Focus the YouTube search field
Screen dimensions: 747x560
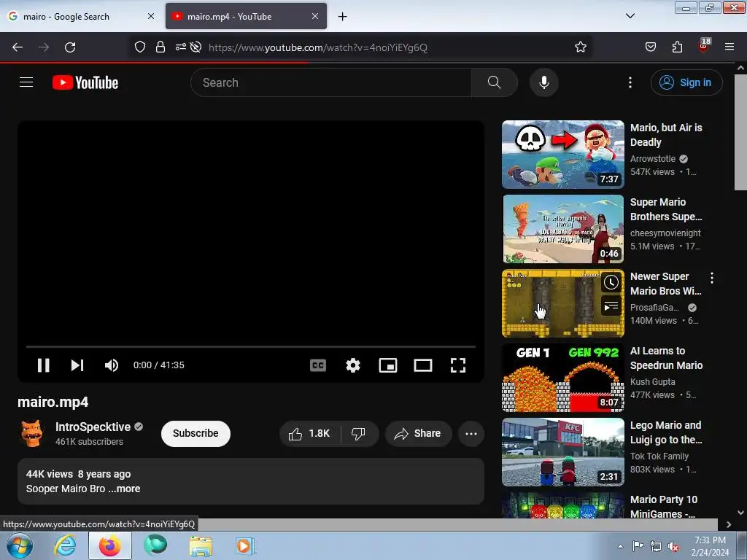pyautogui.click(x=331, y=82)
